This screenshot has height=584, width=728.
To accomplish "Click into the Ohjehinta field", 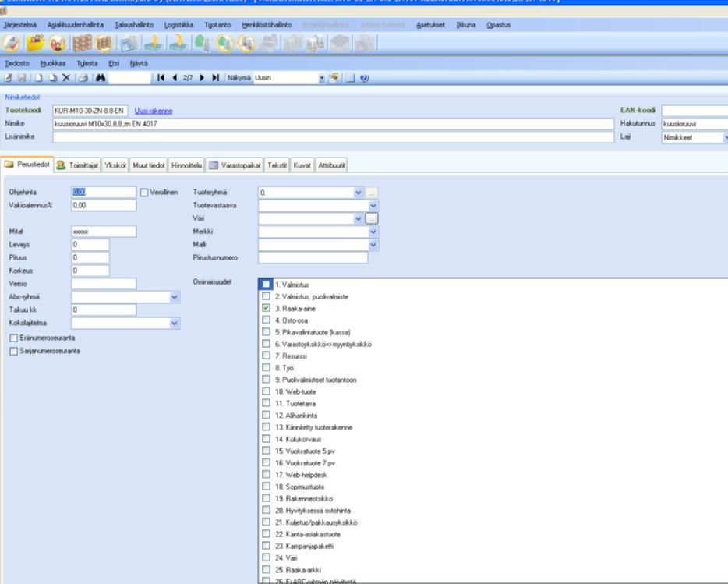I will coord(104,193).
